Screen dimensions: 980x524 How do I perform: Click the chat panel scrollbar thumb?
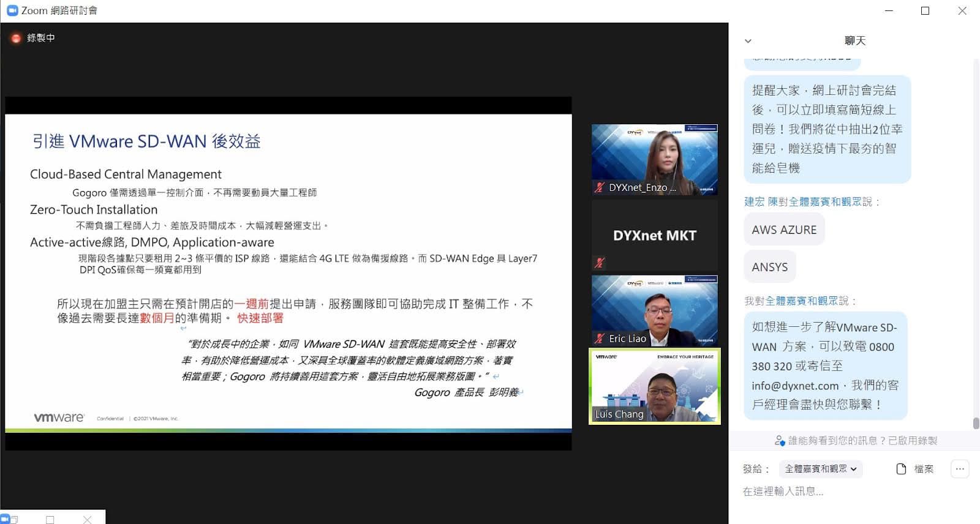pyautogui.click(x=976, y=423)
